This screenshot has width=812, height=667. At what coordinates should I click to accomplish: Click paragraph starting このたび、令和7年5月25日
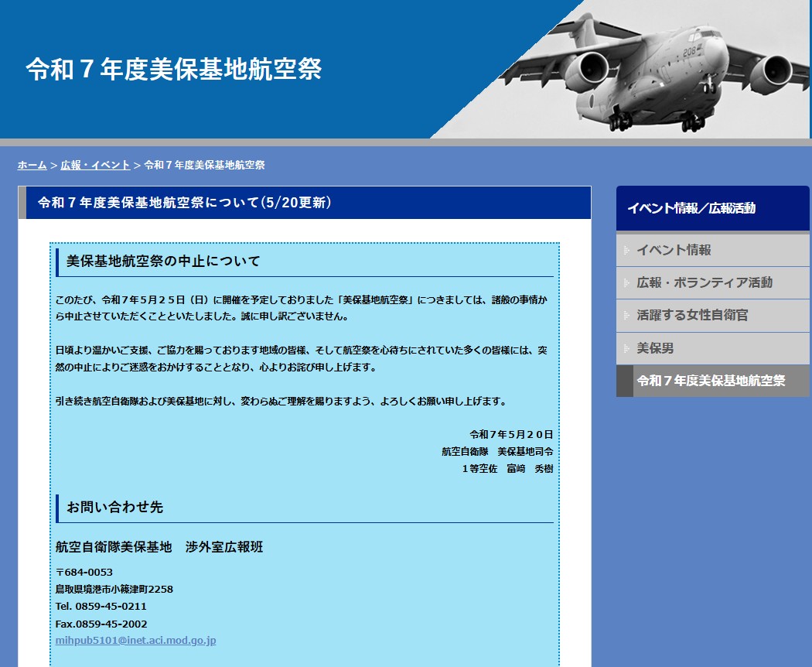(x=302, y=309)
